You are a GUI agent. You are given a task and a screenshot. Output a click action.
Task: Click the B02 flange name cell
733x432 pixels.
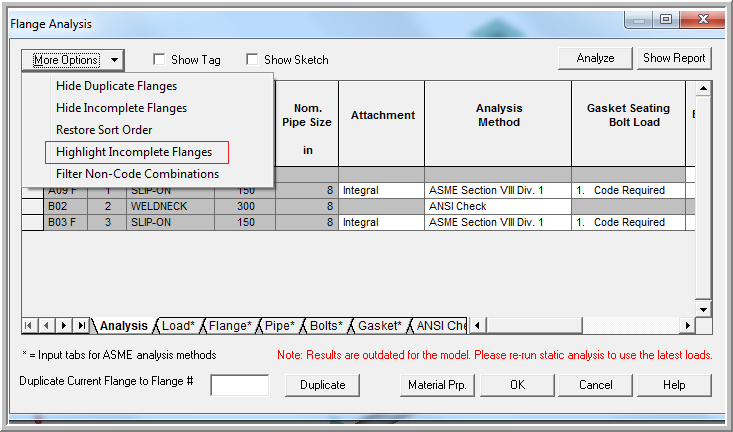pyautogui.click(x=65, y=206)
